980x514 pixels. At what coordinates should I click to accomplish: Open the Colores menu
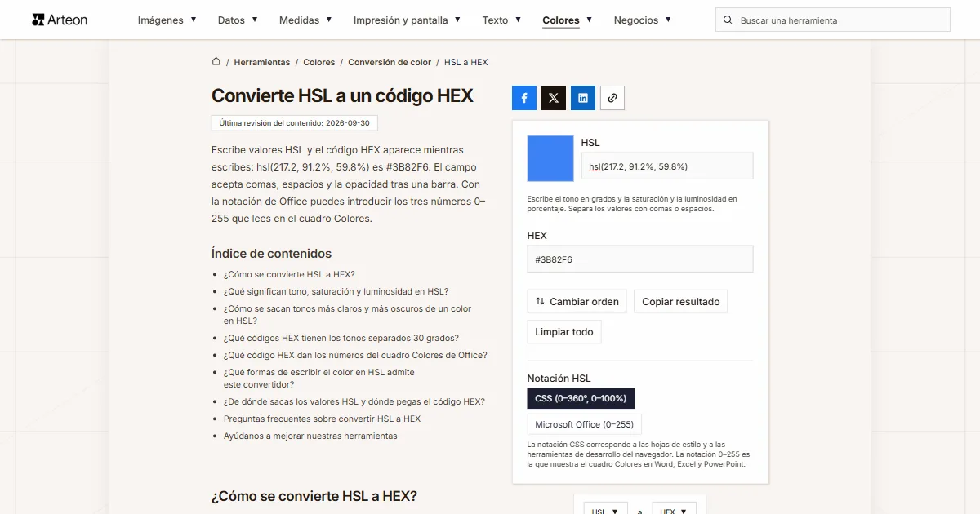tap(568, 20)
